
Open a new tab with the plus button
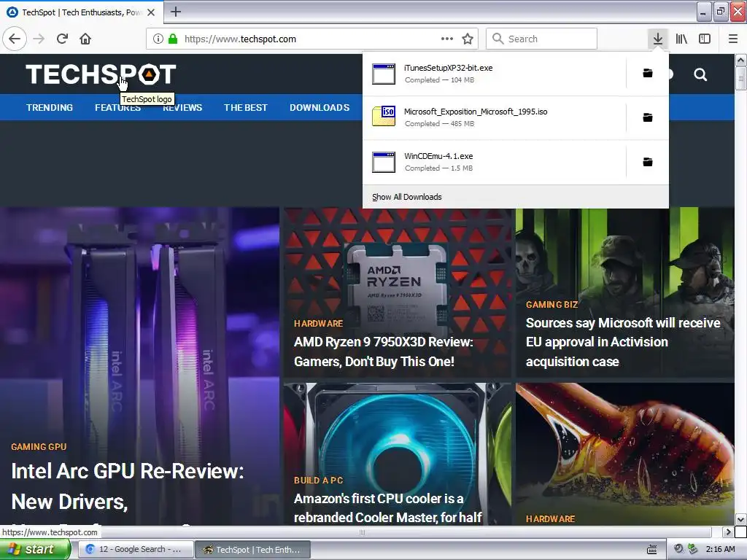pyautogui.click(x=176, y=12)
